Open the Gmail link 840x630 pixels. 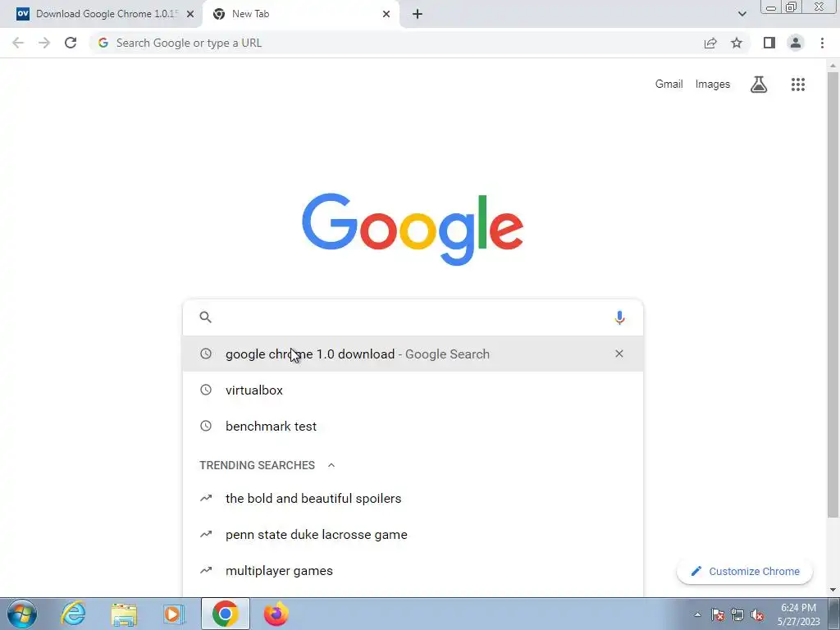point(669,84)
